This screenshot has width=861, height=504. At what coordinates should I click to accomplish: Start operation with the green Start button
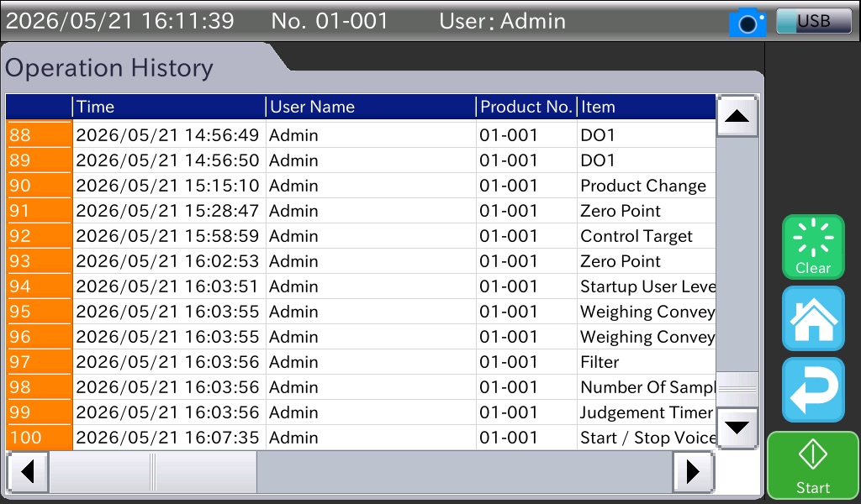point(813,466)
